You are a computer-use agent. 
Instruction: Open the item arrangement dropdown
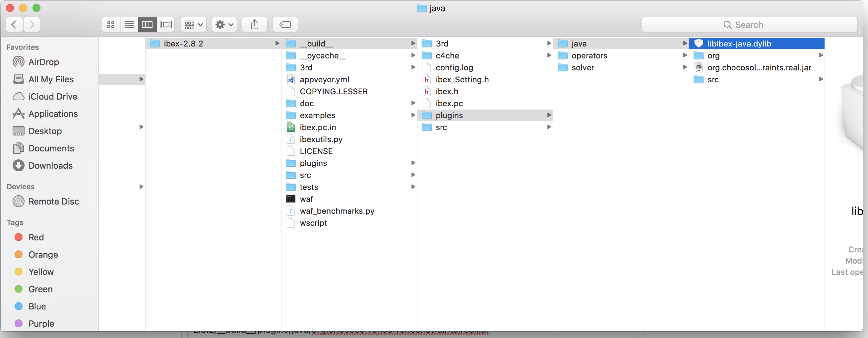[193, 24]
